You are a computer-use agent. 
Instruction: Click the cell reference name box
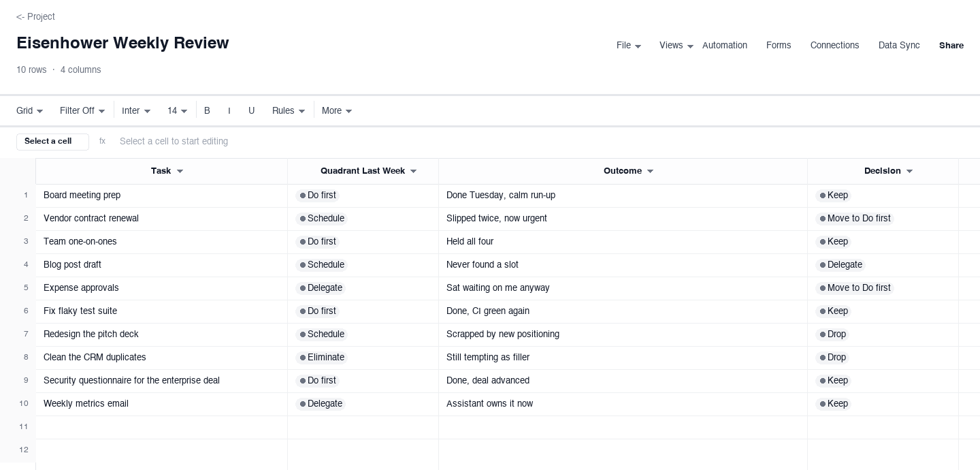point(52,142)
